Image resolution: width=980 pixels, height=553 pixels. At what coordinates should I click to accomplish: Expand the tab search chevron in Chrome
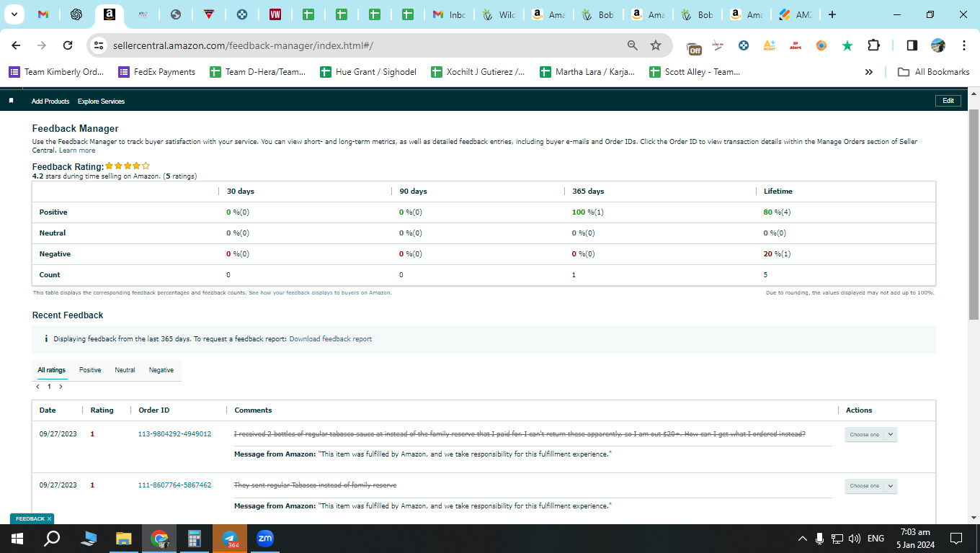14,14
